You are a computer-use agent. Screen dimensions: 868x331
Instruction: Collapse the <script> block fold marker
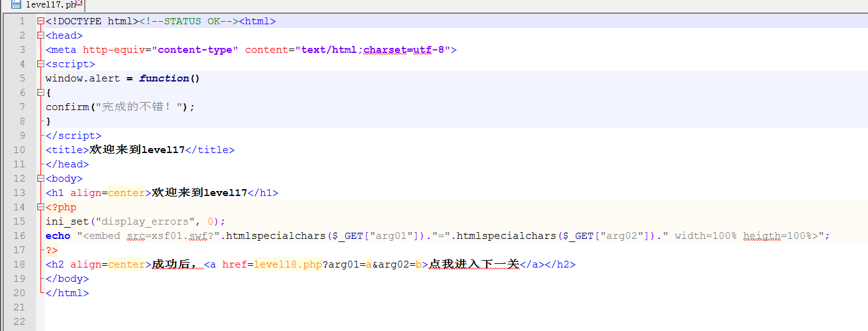point(41,64)
